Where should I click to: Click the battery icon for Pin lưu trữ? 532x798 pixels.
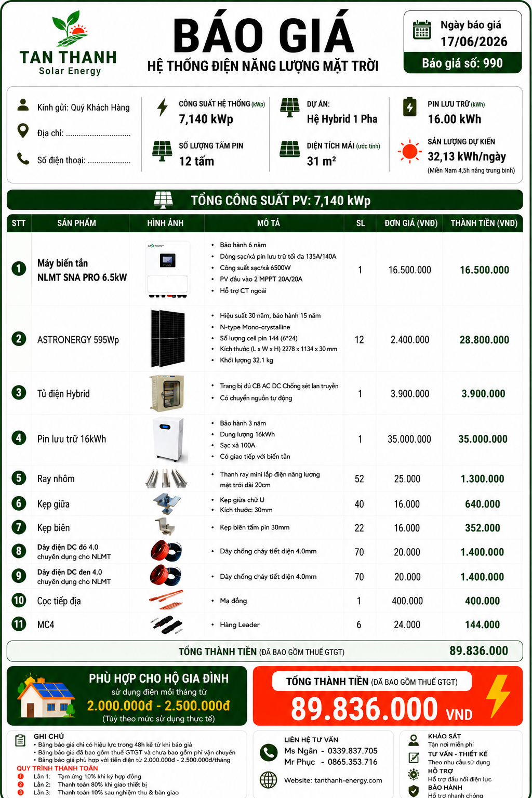[409, 107]
